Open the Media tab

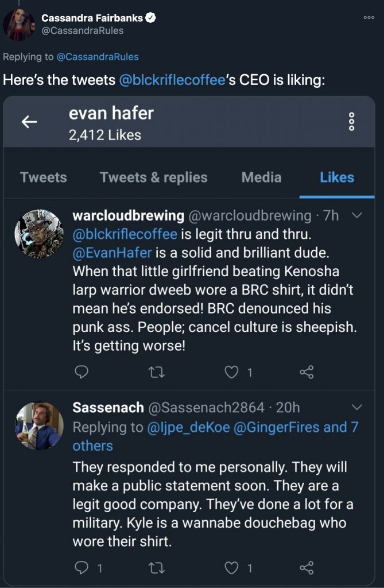(x=262, y=177)
